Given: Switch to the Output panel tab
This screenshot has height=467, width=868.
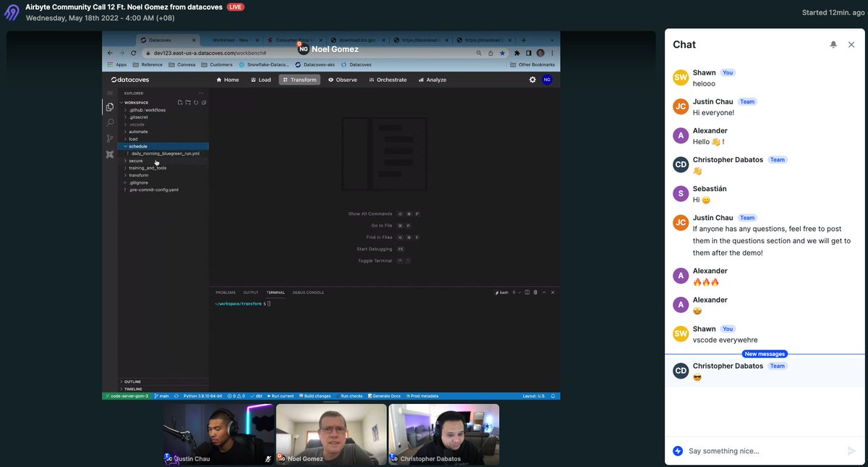Looking at the screenshot, I should tap(251, 293).
